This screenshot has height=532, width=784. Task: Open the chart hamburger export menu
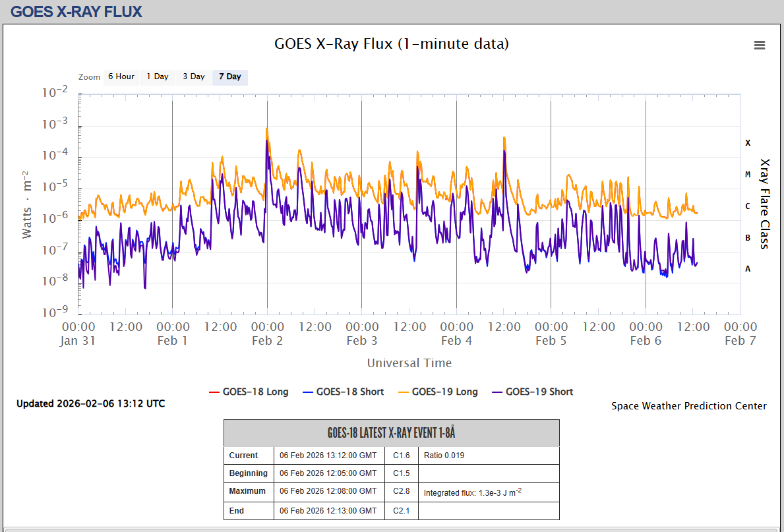[x=760, y=45]
